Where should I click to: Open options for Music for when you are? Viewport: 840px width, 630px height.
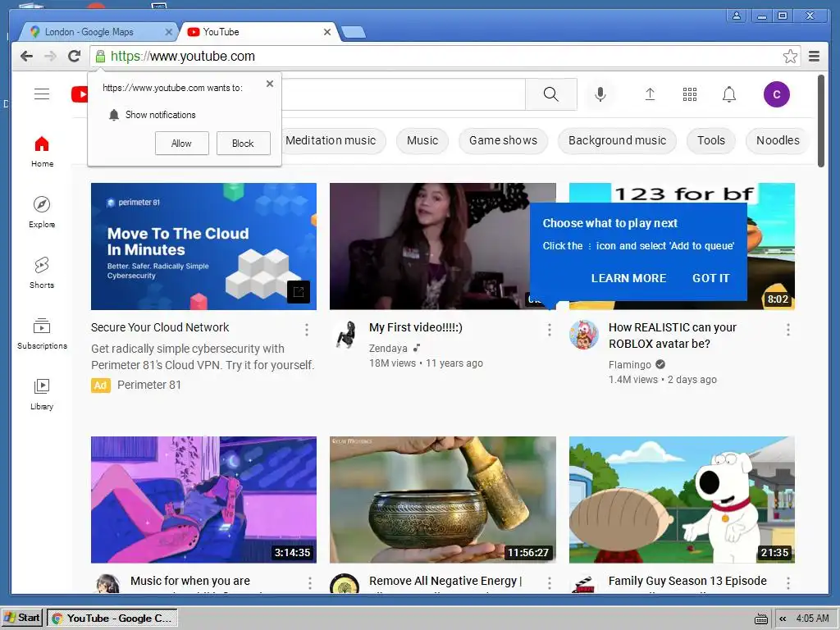[x=309, y=583]
